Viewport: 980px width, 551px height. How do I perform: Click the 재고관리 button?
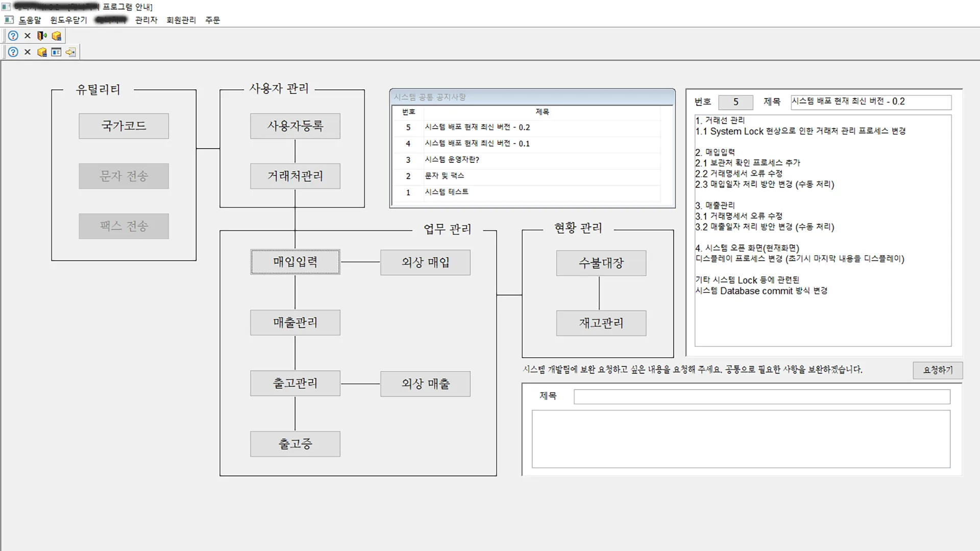pos(601,323)
